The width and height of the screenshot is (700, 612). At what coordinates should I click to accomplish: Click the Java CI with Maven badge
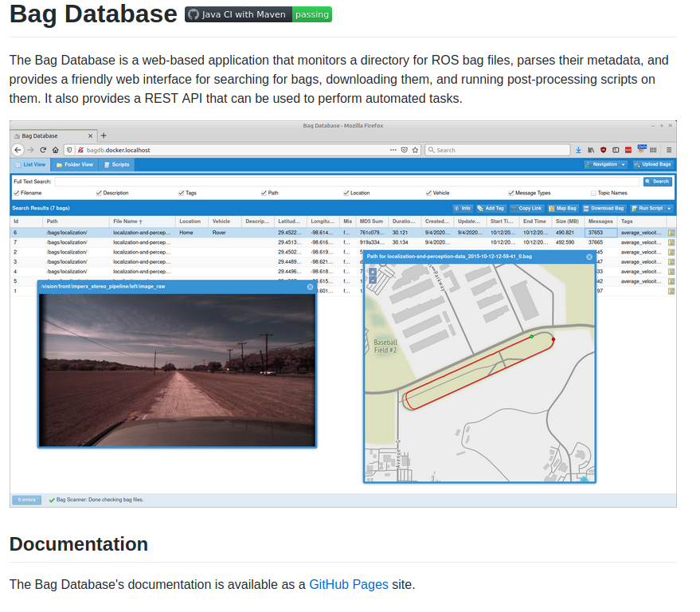pos(258,14)
